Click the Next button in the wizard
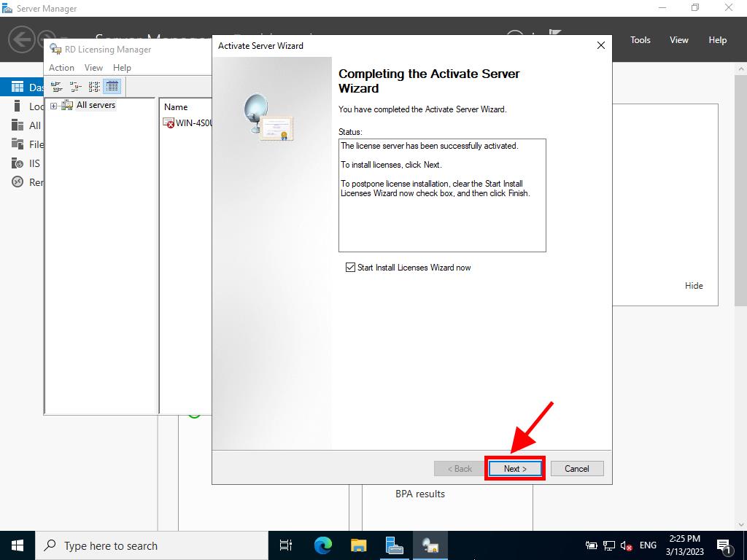The height and width of the screenshot is (560, 747). click(x=514, y=469)
